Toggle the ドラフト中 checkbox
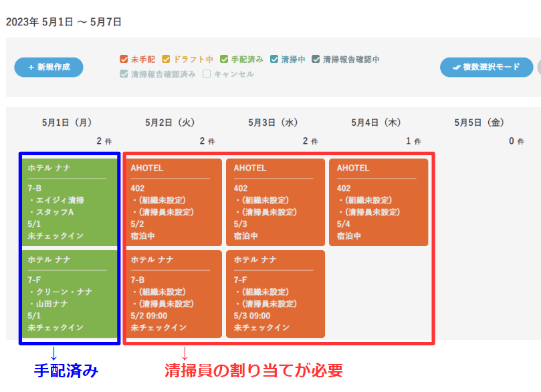 pyautogui.click(x=167, y=60)
